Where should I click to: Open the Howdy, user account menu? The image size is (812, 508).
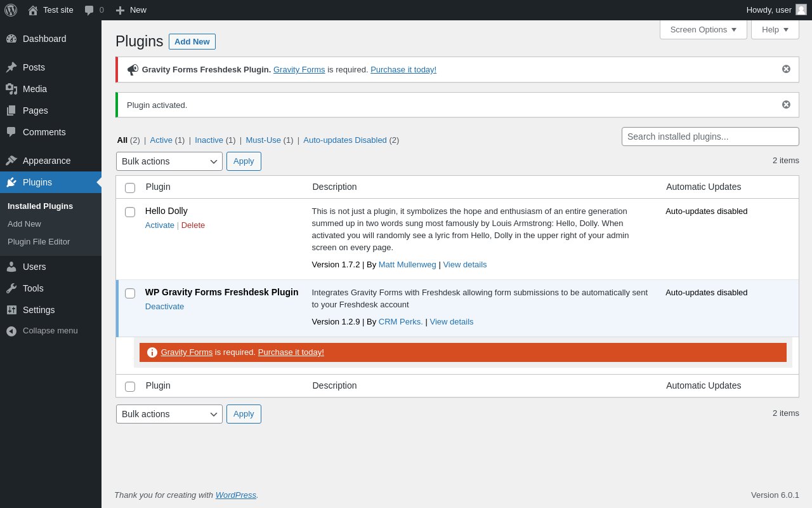coord(776,10)
